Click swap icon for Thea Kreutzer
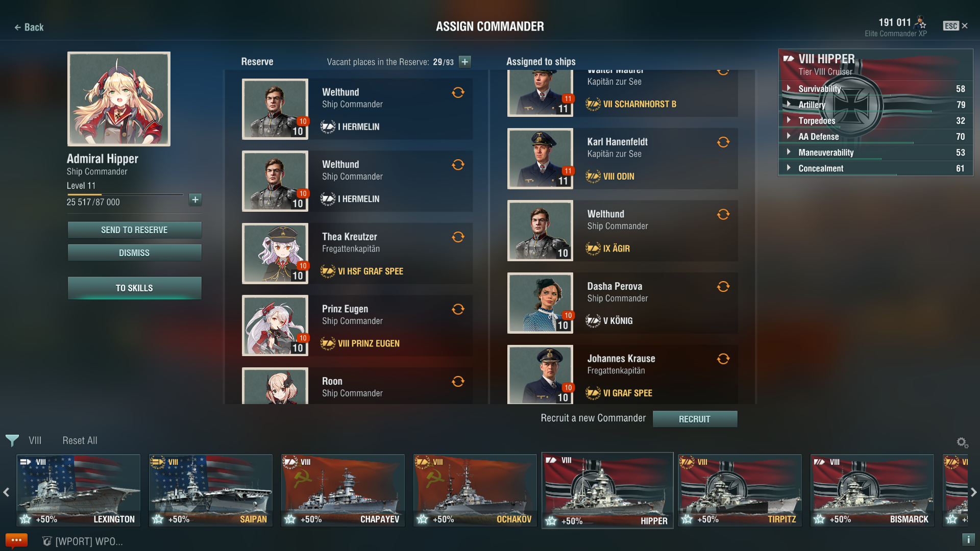This screenshot has height=551, width=980. point(458,237)
